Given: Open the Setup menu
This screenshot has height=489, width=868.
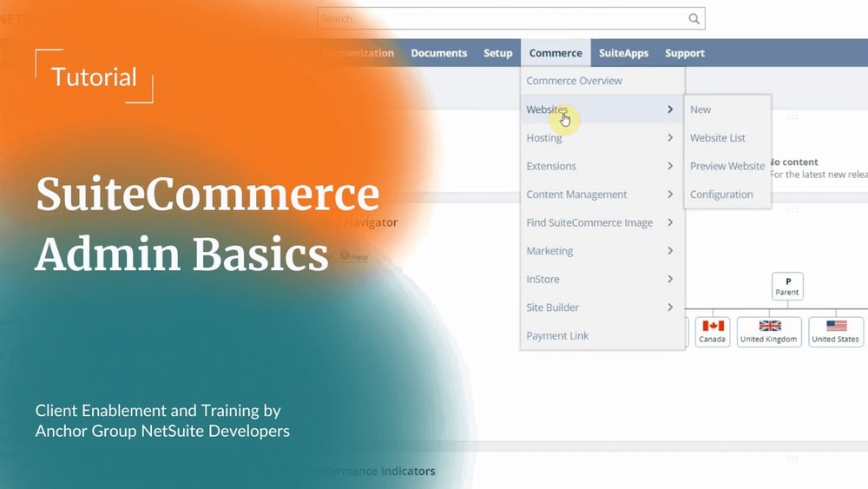Looking at the screenshot, I should tap(497, 53).
